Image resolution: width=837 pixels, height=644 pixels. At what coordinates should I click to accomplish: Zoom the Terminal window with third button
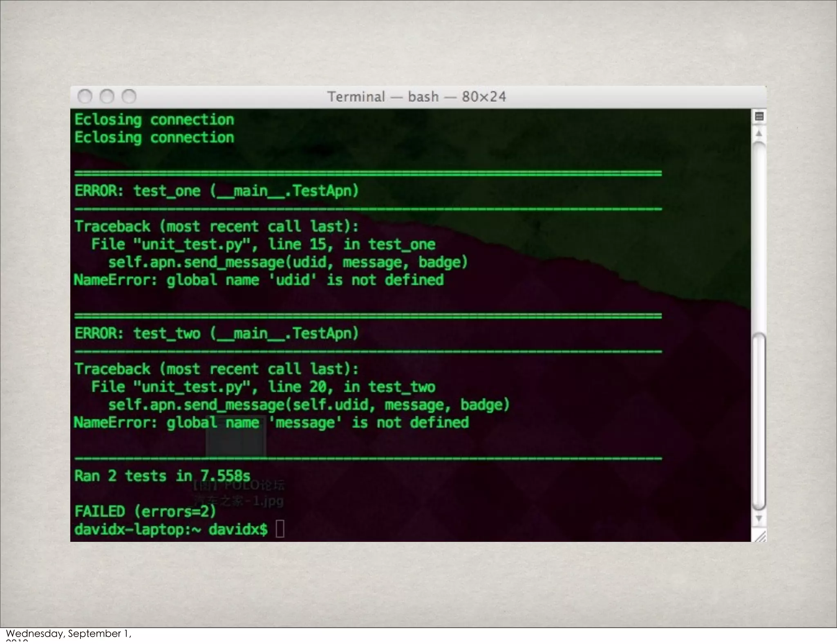(x=129, y=97)
